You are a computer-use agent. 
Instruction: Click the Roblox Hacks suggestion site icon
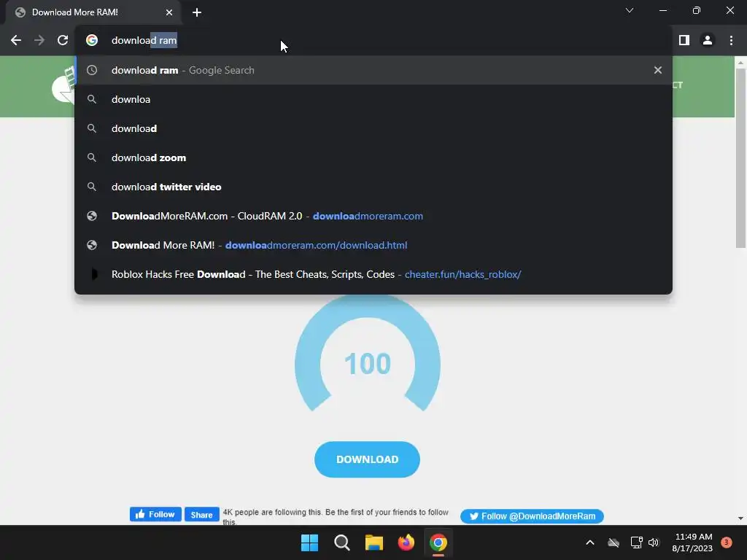click(x=93, y=274)
